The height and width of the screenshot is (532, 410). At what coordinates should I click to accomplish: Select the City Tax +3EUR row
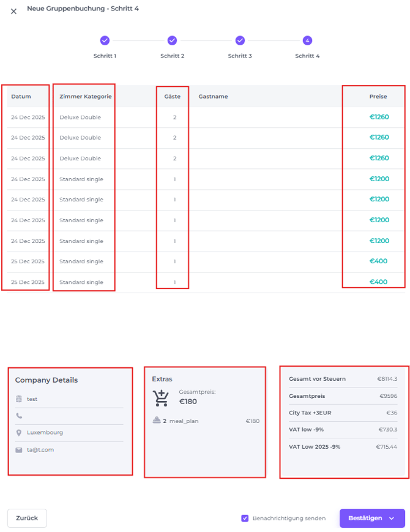pos(343,413)
